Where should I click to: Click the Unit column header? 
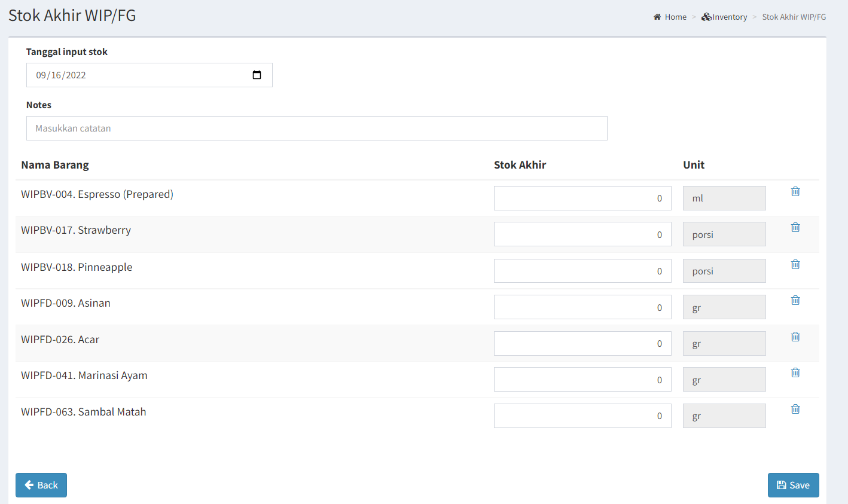(694, 165)
